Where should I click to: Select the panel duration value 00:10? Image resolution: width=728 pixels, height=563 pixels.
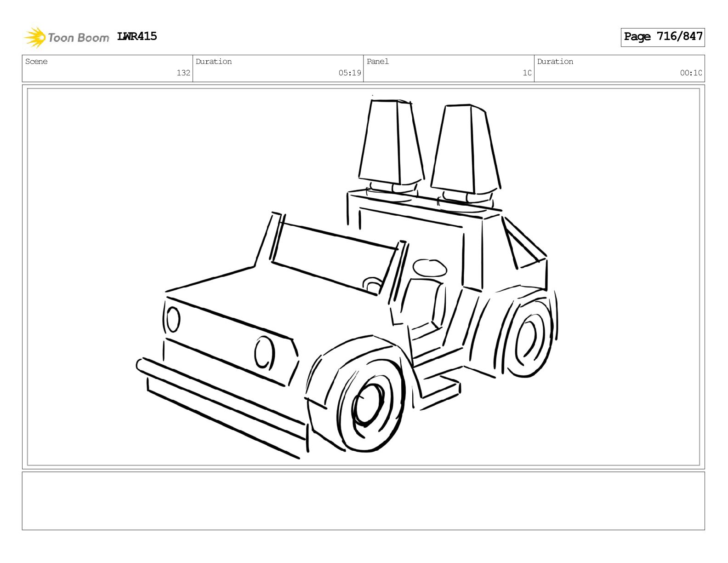click(691, 73)
